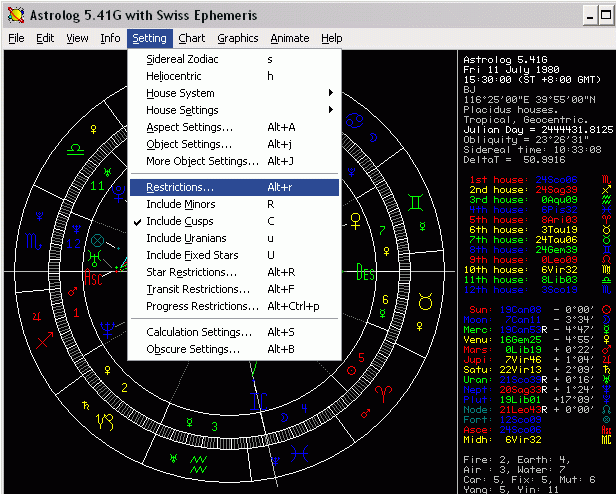Toggle Include Minors option
Viewport: 616px width, 494px height.
[234, 204]
